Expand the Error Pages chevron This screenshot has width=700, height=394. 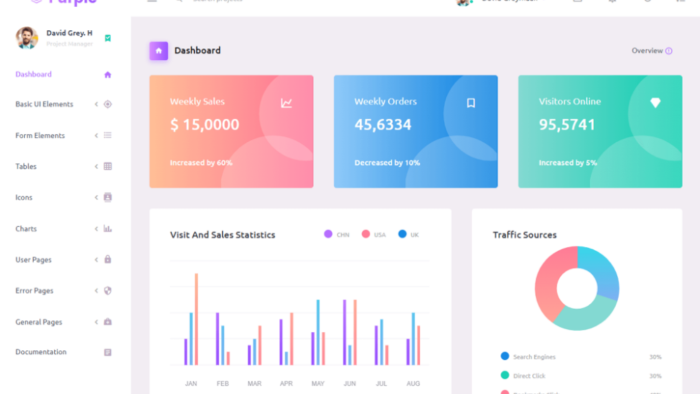pyautogui.click(x=96, y=290)
